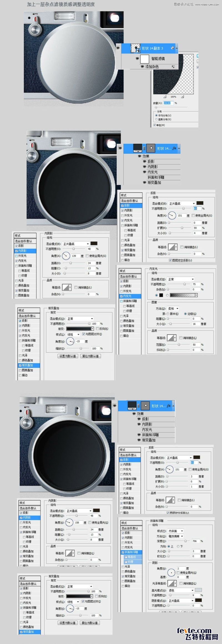This screenshot has height=644, width=222.
Task: Hide the 形状 14 副本 3 layer
Action: pyautogui.click(x=118, y=48)
